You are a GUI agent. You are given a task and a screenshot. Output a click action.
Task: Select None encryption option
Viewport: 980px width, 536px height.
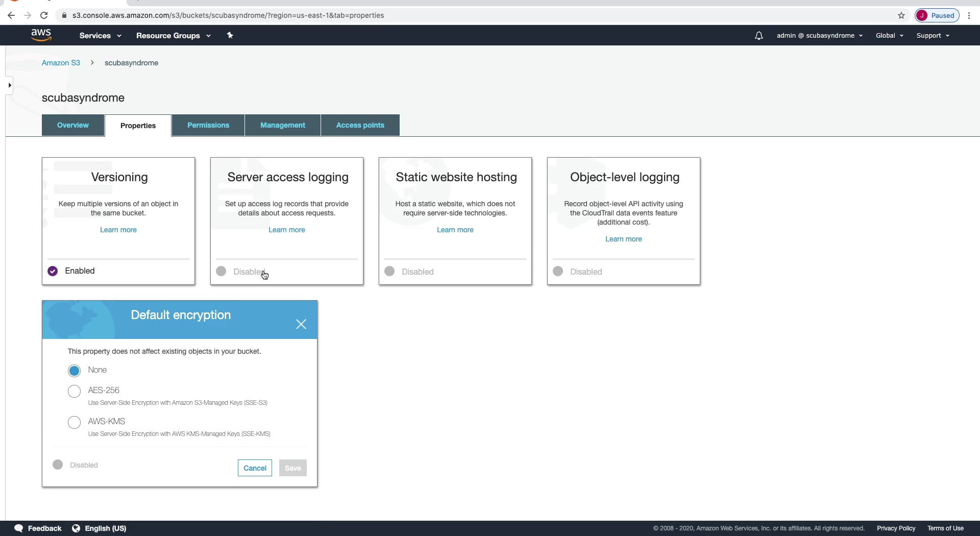tap(74, 371)
